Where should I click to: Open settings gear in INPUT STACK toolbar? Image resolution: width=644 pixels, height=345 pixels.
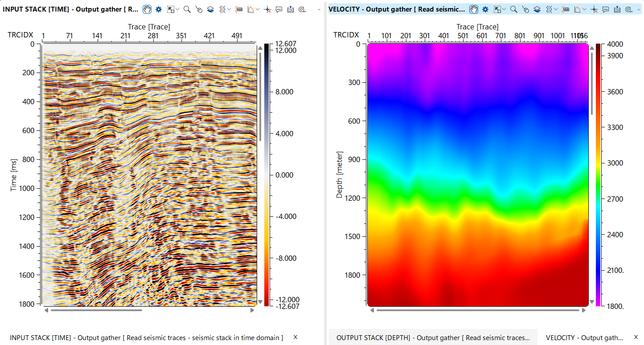[x=159, y=9]
